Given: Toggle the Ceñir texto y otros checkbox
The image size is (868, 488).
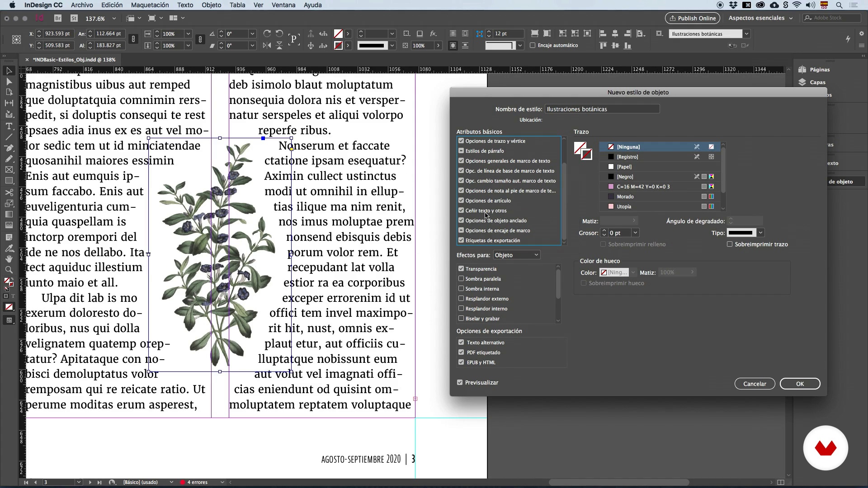Looking at the screenshot, I should coord(461,211).
